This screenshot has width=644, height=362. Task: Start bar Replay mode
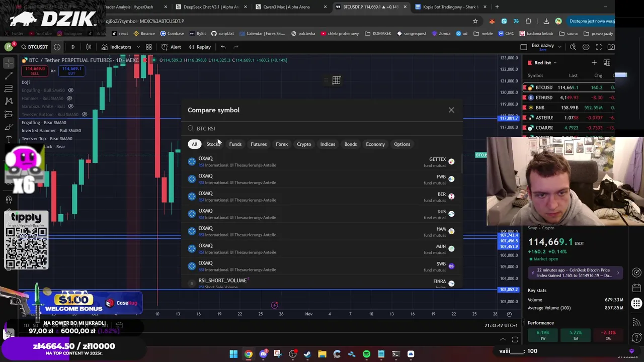click(199, 47)
